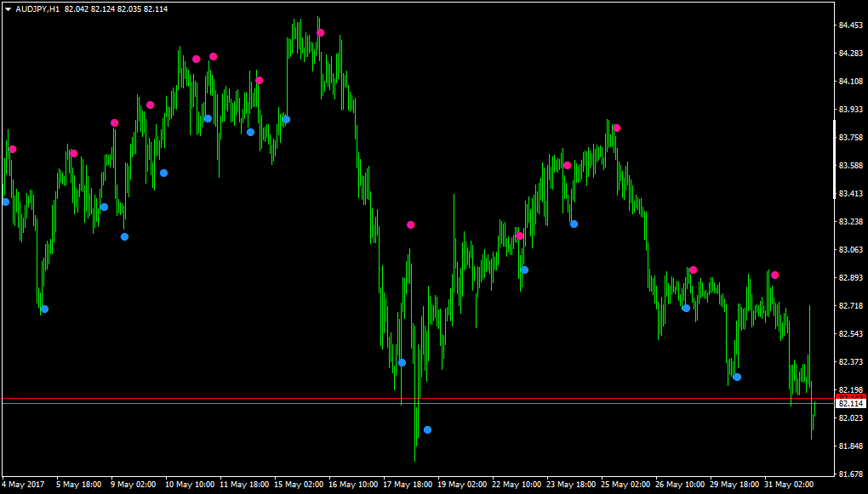Click the 84.453 price axis label
Viewport: 868px width, 494px height.
pos(851,26)
